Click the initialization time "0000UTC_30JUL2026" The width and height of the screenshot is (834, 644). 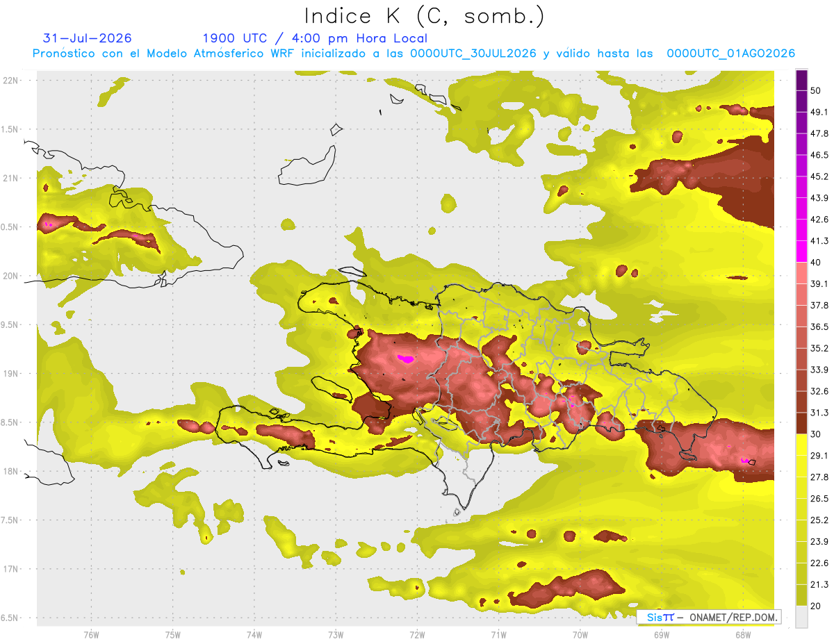click(x=473, y=53)
